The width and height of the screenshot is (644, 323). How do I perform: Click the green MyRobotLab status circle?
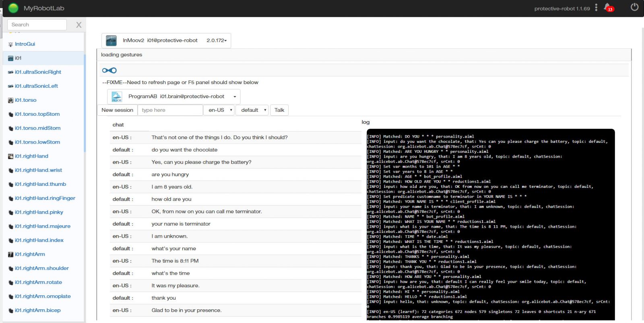click(13, 8)
